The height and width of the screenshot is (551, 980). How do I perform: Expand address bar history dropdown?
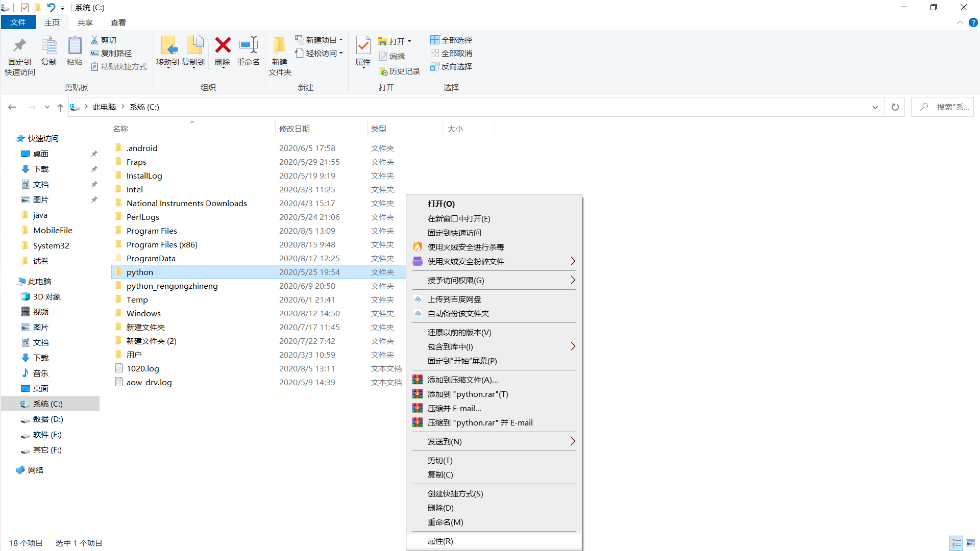(875, 107)
